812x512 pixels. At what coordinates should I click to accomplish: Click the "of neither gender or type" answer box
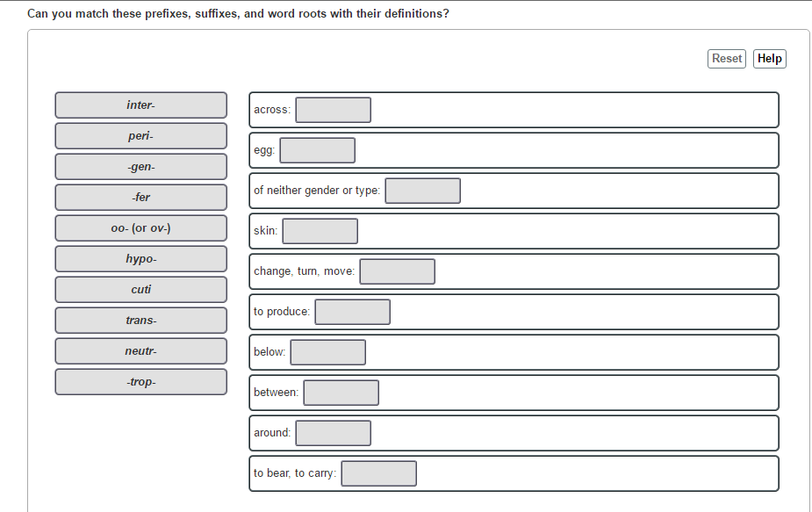(x=422, y=190)
